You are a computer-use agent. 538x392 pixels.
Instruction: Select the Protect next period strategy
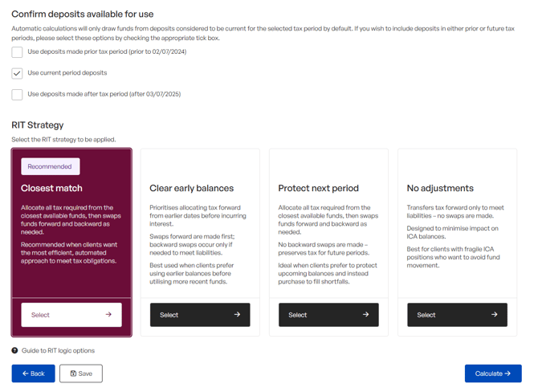pyautogui.click(x=328, y=315)
